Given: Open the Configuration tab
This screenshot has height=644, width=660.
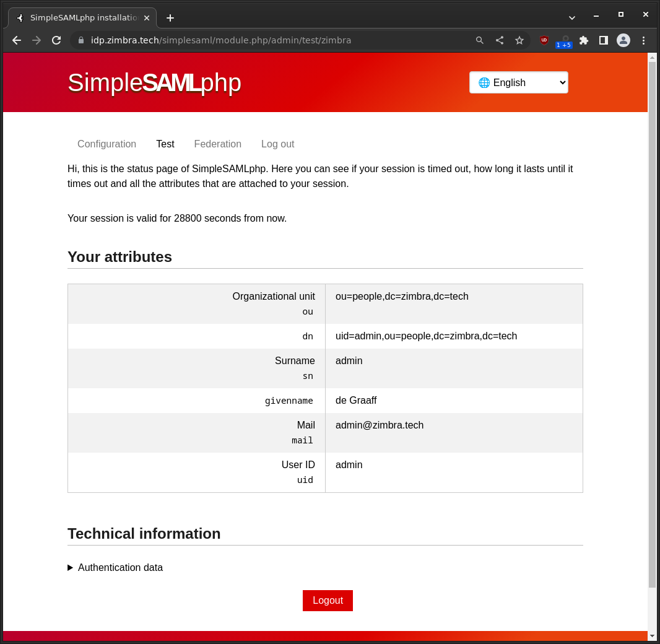Looking at the screenshot, I should tap(107, 144).
